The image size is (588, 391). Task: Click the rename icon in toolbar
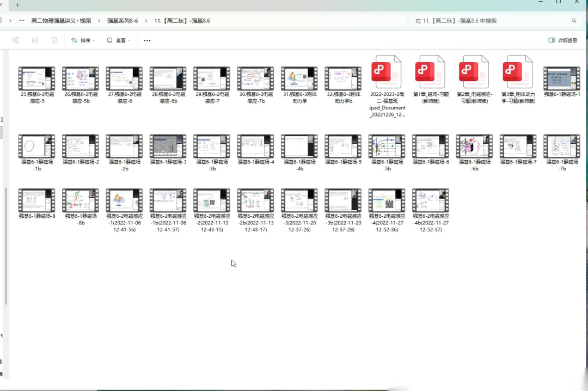pyautogui.click(x=16, y=40)
